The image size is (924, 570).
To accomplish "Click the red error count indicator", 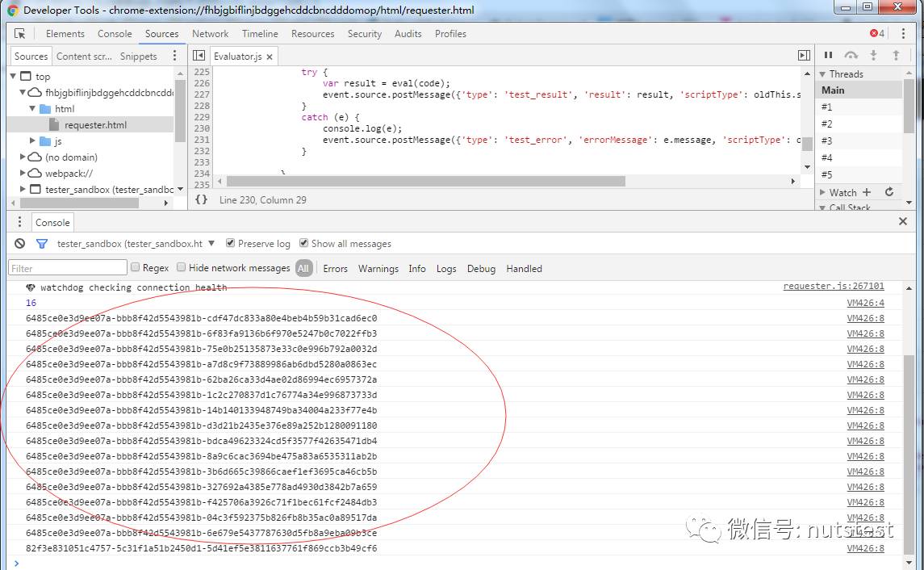I will (877, 34).
